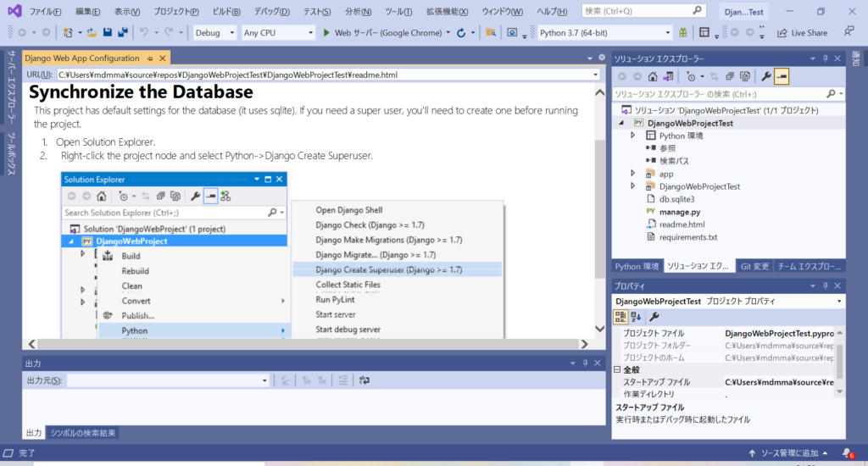
Task: Click Toggle Word Wrap icon in Output panel
Action: 364,380
